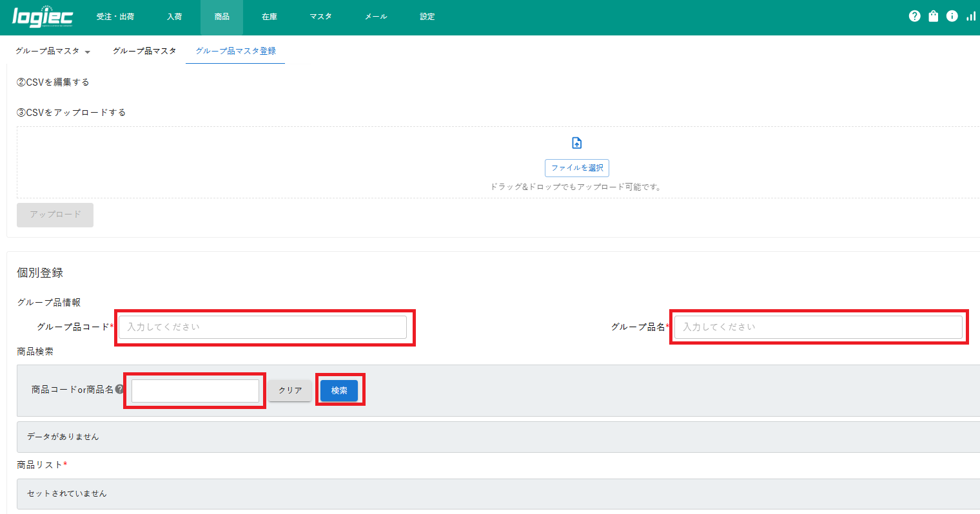
Task: Click the クリア button
Action: 290,390
